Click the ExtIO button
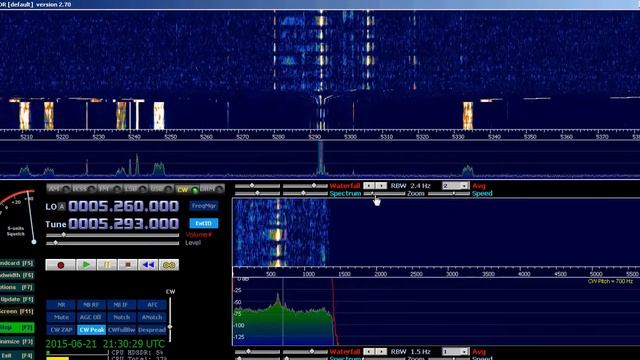Viewport: 640px width, 360px height. (204, 223)
